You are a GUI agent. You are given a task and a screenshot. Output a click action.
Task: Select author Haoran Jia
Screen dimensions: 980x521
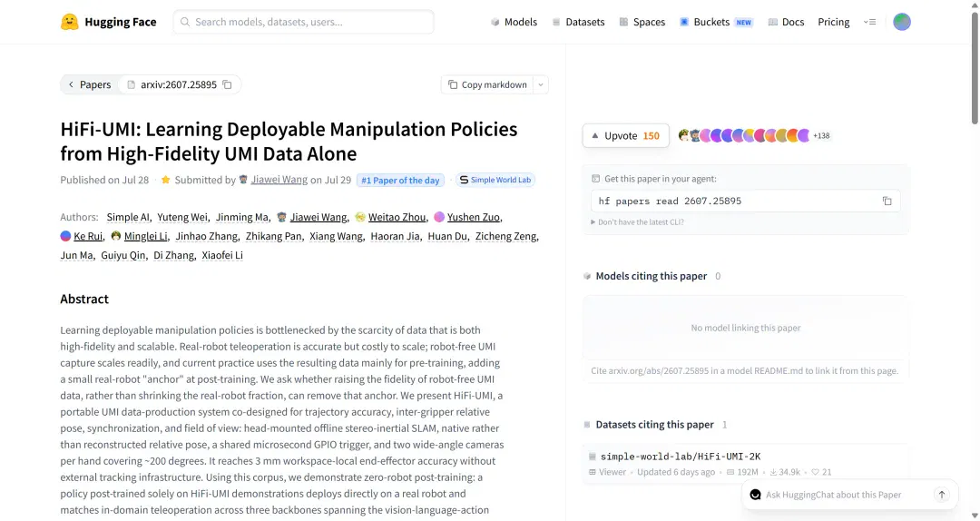[395, 236]
